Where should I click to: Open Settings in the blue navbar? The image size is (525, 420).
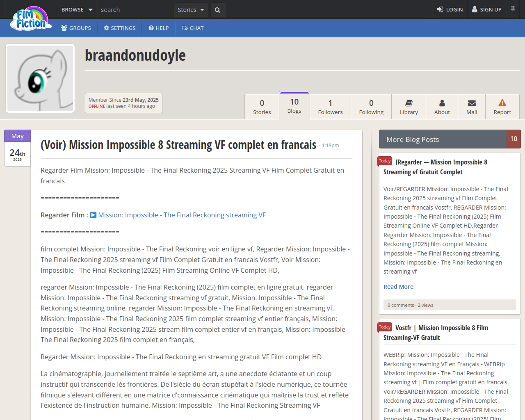[x=120, y=28]
